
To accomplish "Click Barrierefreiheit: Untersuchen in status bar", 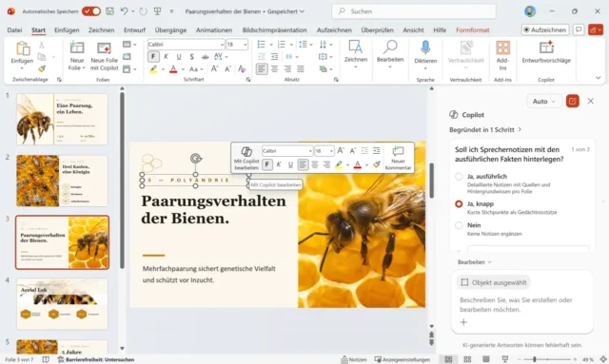I will point(96,359).
